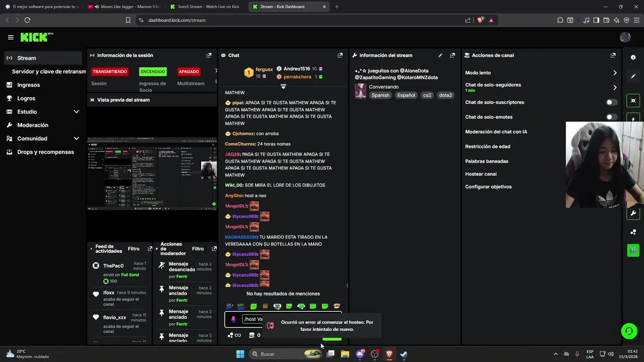Open Palabras baneadas setting
The image size is (644, 362).
pos(487,161)
